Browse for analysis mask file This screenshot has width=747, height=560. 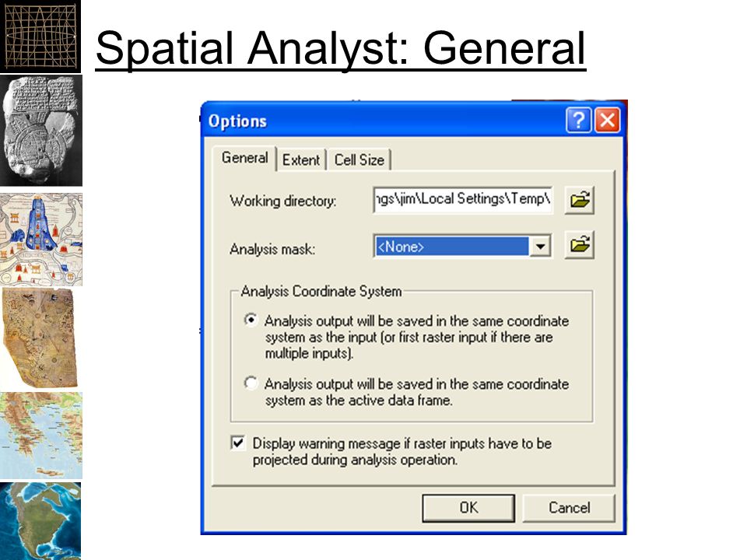coord(579,245)
